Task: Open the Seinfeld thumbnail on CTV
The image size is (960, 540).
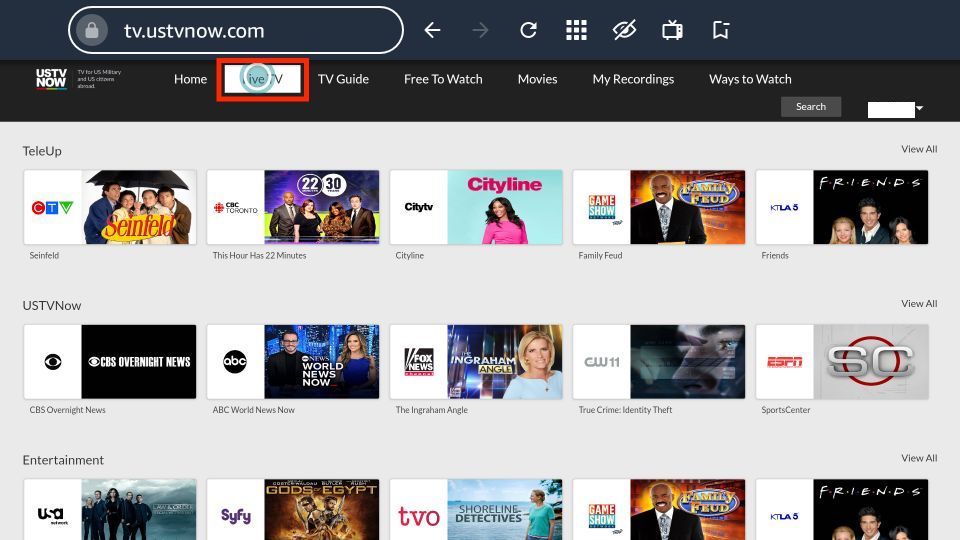Action: [x=139, y=207]
